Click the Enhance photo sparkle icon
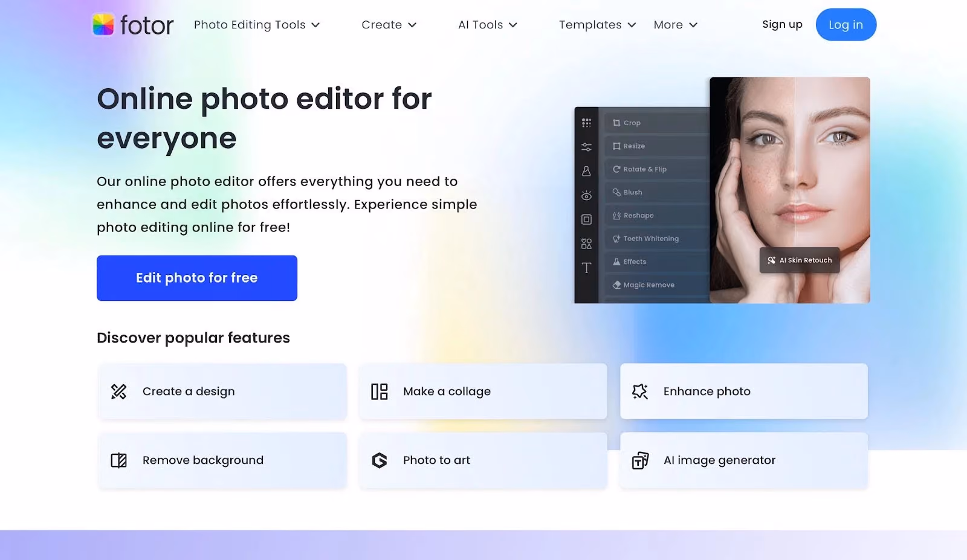The height and width of the screenshot is (560, 967). [x=640, y=391]
